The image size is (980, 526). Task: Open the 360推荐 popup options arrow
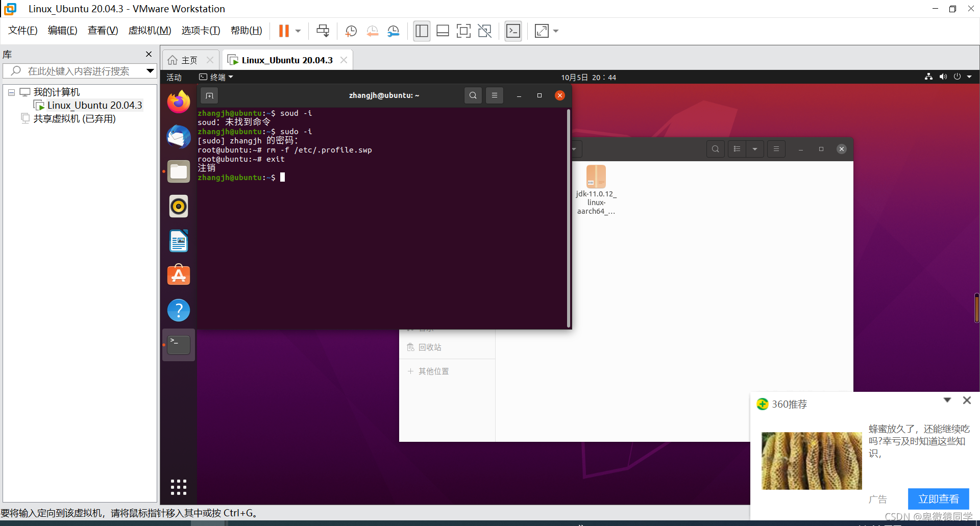947,400
